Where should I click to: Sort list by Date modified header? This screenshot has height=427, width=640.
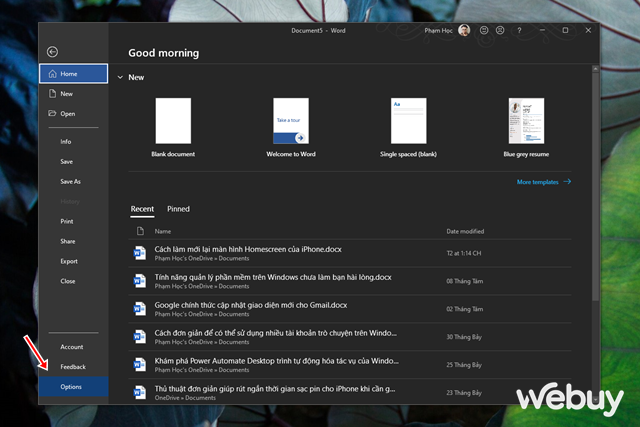465,231
